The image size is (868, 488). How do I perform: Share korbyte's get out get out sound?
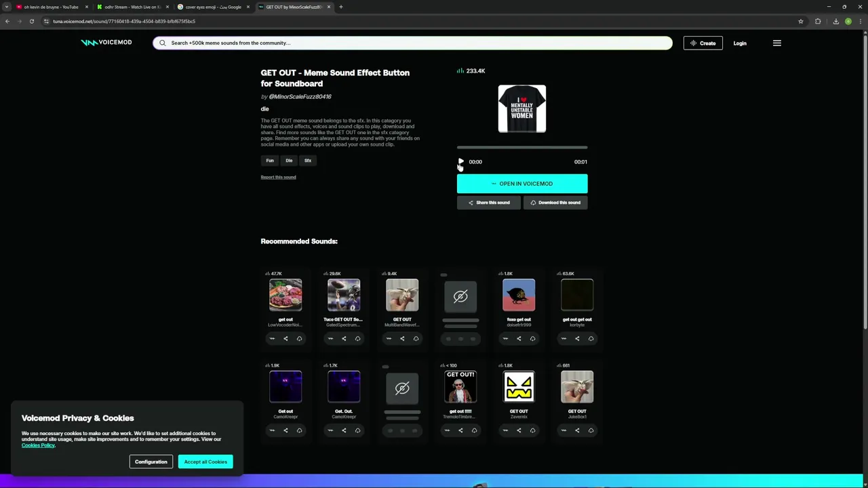(x=577, y=338)
